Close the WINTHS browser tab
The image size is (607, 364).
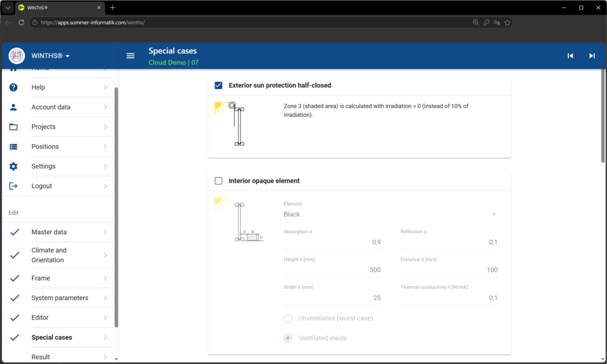(x=99, y=7)
